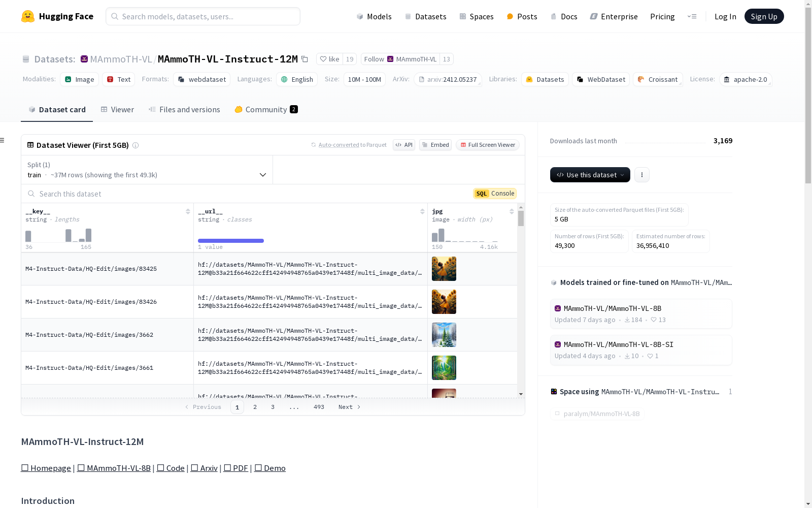
Task: Open the API button in the viewer
Action: [x=404, y=145]
